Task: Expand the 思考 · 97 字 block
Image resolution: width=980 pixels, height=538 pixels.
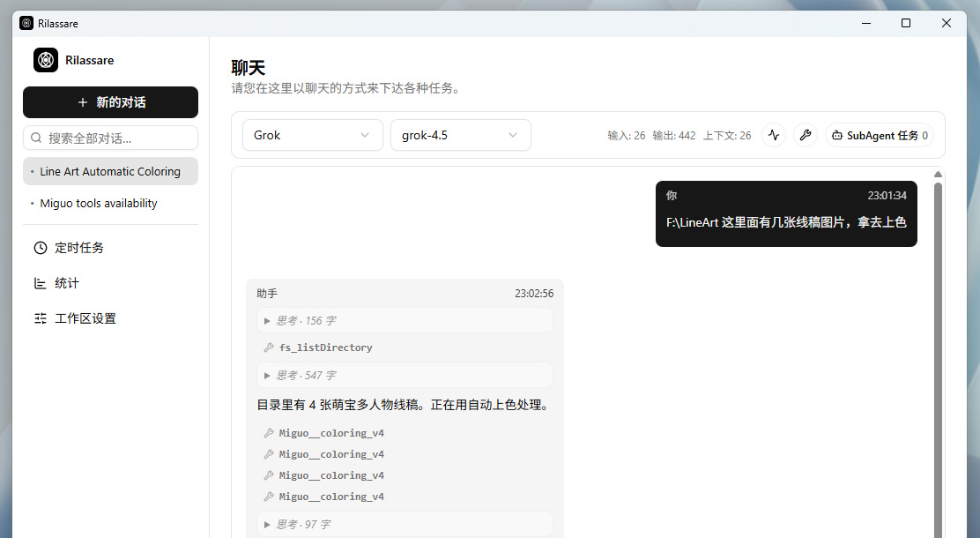Action: pos(405,524)
